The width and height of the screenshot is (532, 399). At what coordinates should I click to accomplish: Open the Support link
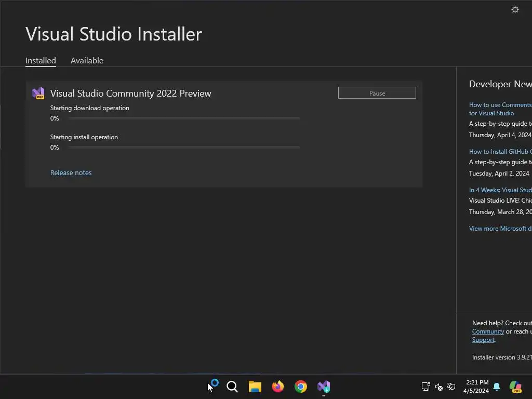click(x=483, y=340)
